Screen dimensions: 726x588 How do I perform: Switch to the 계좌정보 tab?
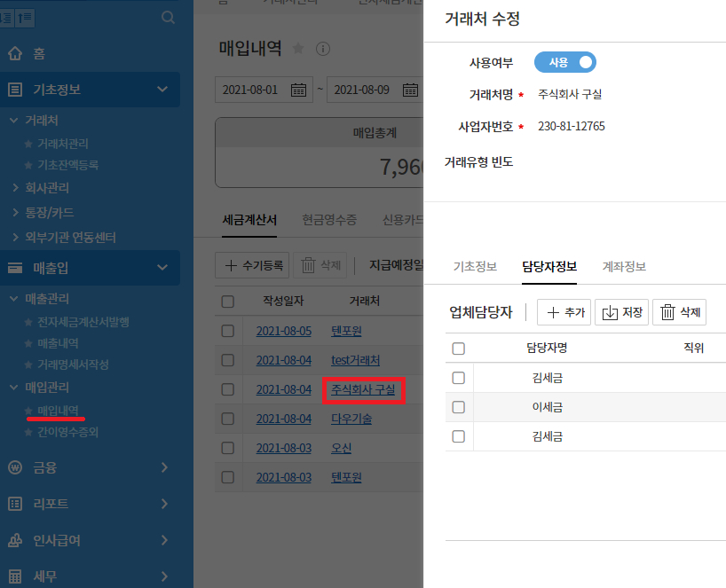coord(624,267)
